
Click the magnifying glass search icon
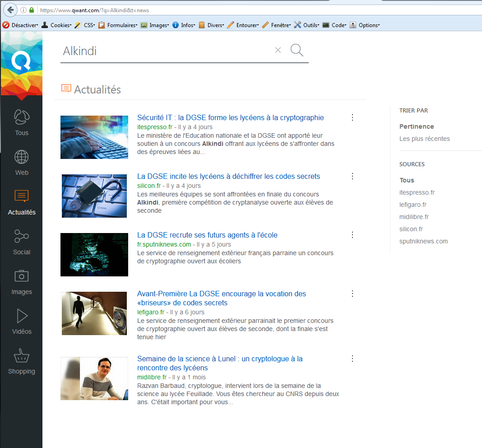297,50
